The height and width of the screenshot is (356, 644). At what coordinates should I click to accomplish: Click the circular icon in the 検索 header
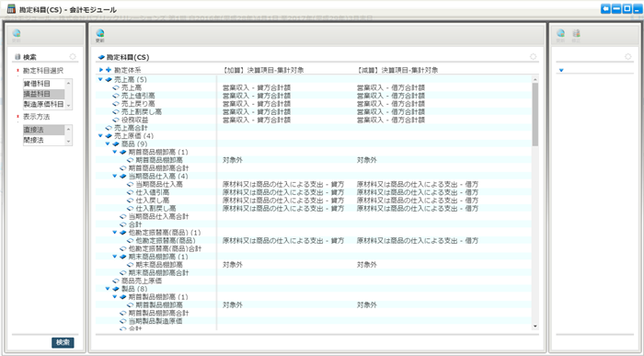73,57
